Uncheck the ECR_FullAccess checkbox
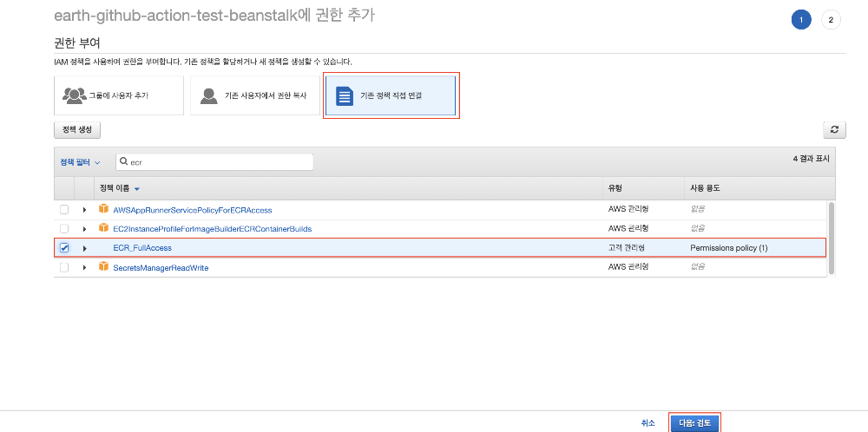The image size is (868, 432). [x=64, y=248]
